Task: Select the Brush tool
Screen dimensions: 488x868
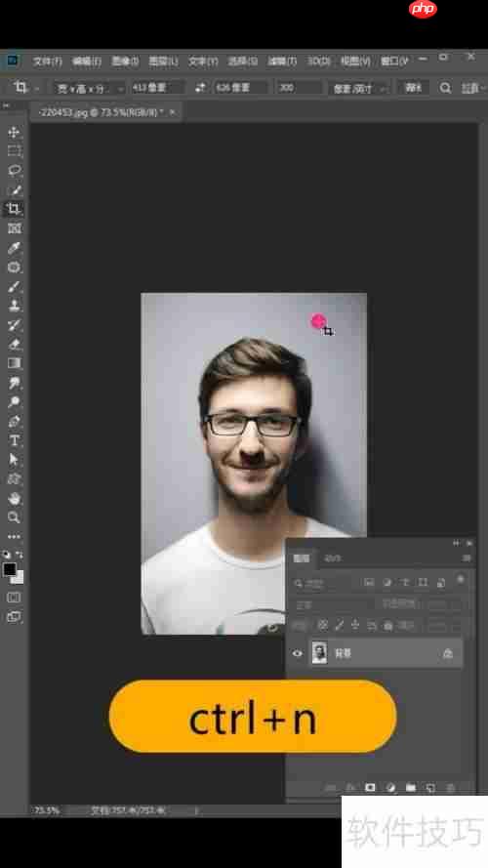Action: pos(15,287)
